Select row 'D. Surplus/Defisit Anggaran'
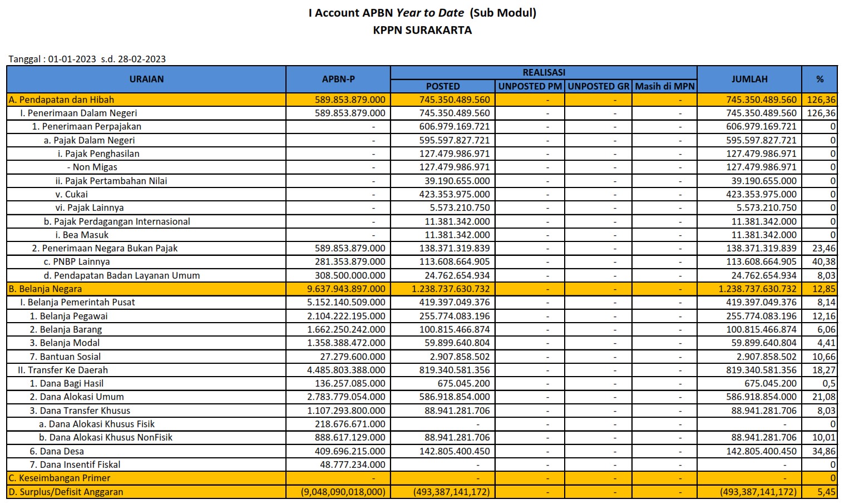Viewport: 844px width, 504px height. (422, 492)
